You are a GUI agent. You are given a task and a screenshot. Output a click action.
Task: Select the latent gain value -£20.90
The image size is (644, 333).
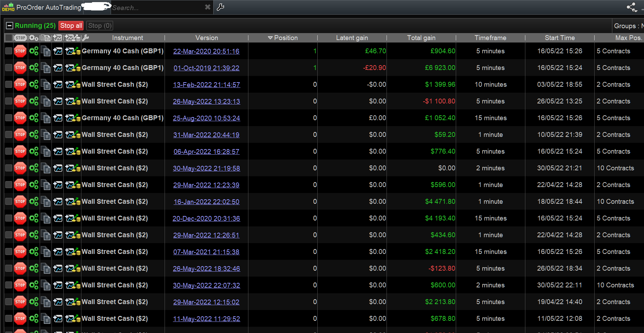click(374, 68)
